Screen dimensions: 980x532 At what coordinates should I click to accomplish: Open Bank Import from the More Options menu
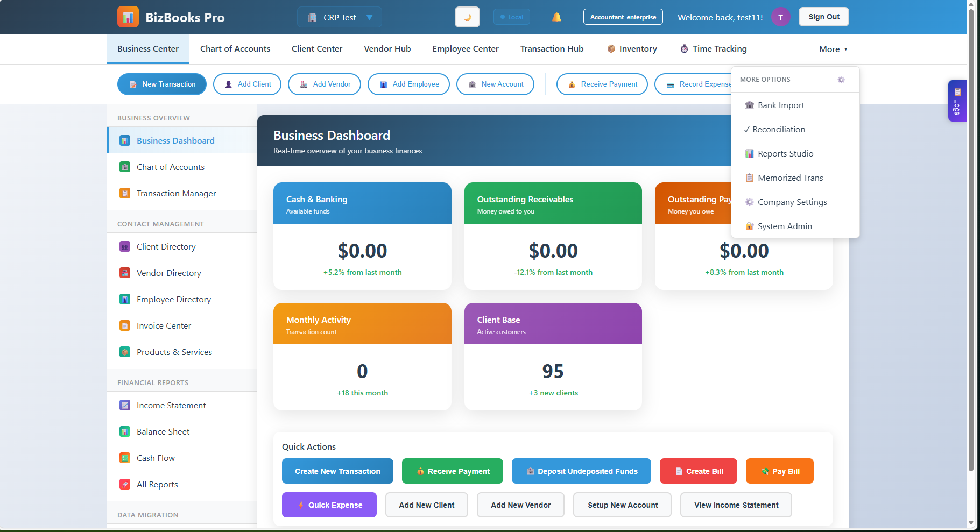click(x=780, y=105)
